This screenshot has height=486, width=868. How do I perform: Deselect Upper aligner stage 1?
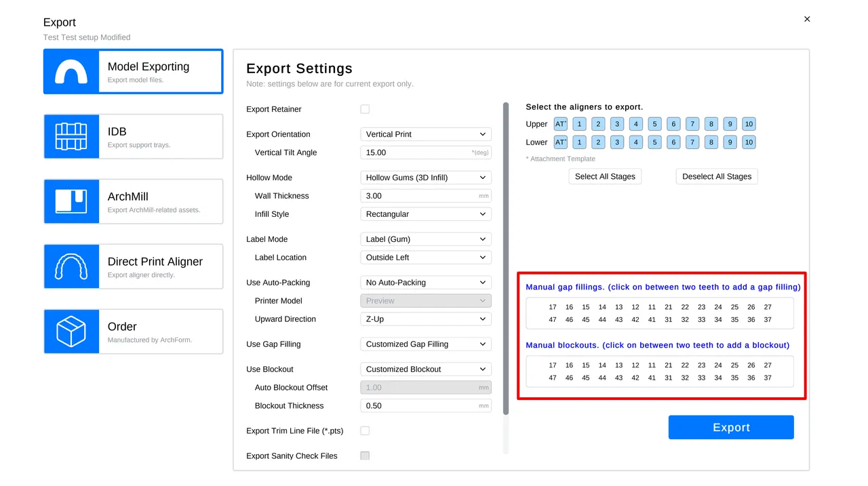(x=579, y=124)
